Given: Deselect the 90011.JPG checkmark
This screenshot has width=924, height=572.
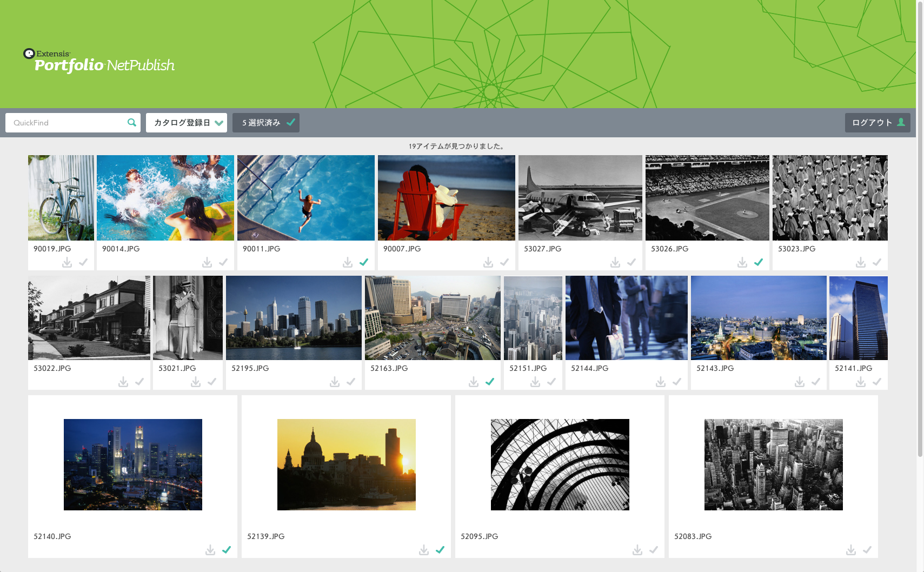Looking at the screenshot, I should tap(364, 262).
